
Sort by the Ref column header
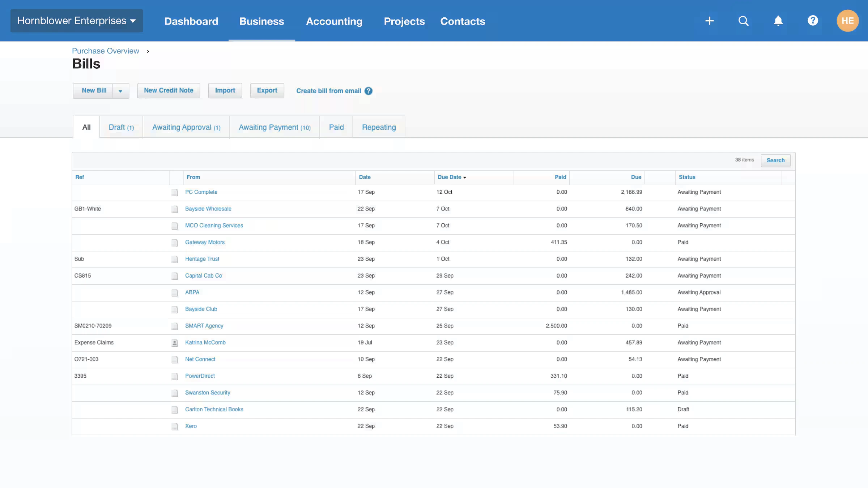tap(80, 177)
